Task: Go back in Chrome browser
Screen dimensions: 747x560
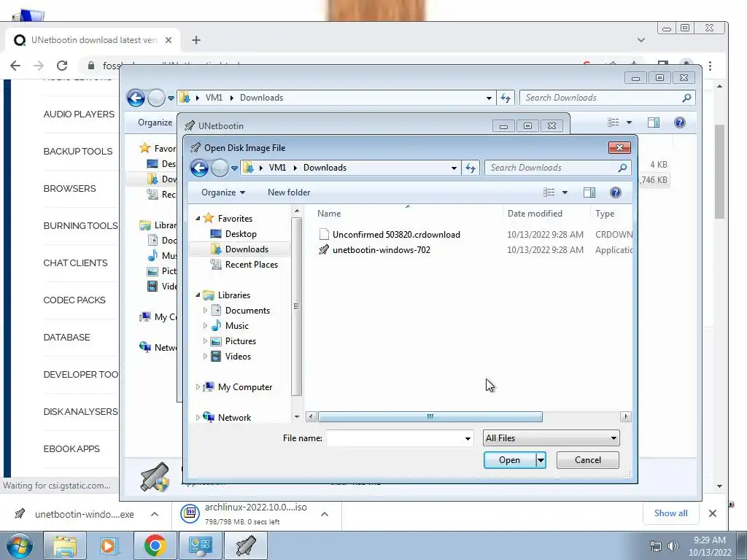Action: coord(15,66)
